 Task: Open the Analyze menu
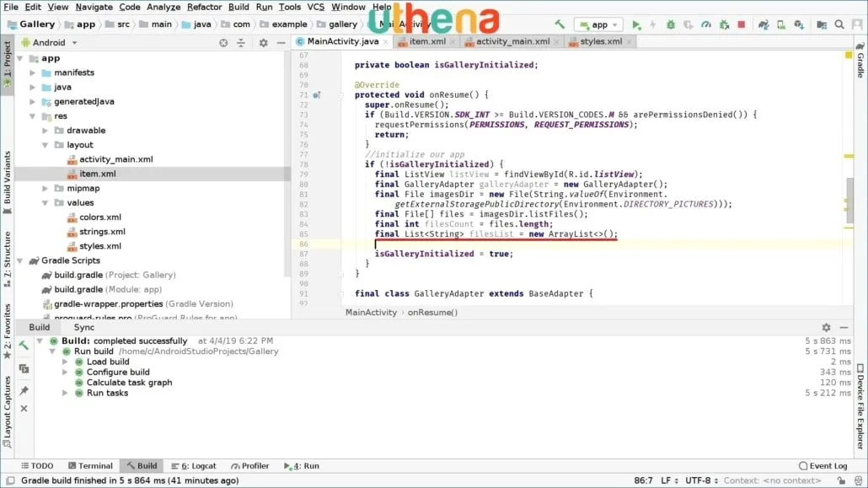pyautogui.click(x=163, y=8)
